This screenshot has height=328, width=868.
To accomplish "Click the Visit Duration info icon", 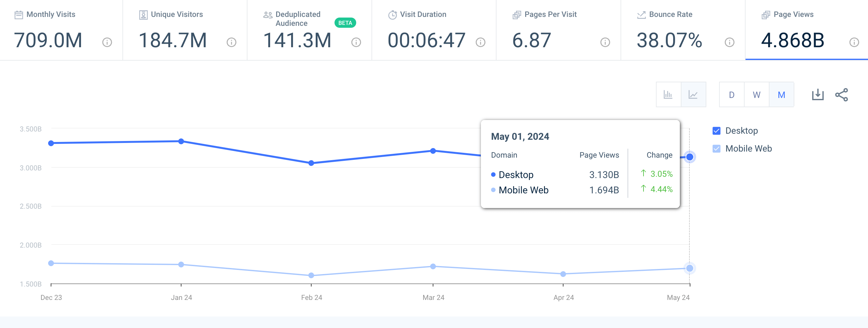I will pos(480,42).
